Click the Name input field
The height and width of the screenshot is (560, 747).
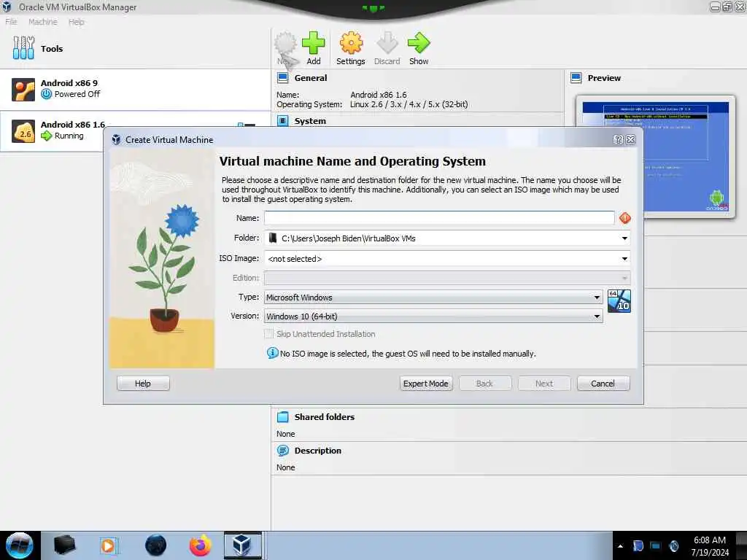point(439,218)
